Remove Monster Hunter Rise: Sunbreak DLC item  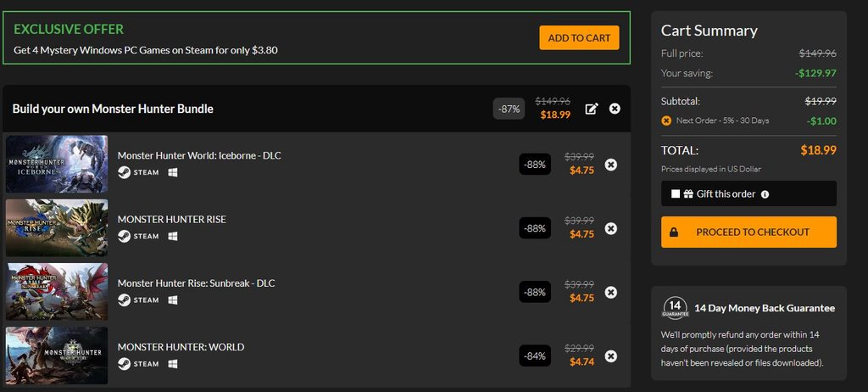[x=611, y=292]
